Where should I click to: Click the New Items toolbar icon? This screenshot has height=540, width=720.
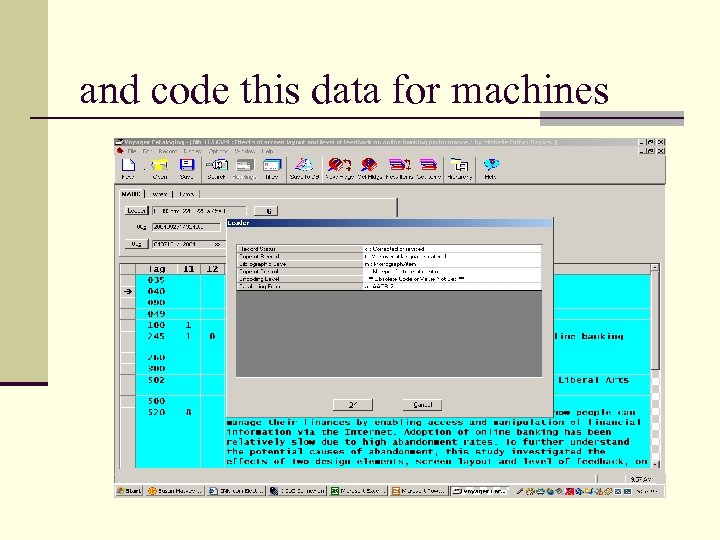(399, 169)
